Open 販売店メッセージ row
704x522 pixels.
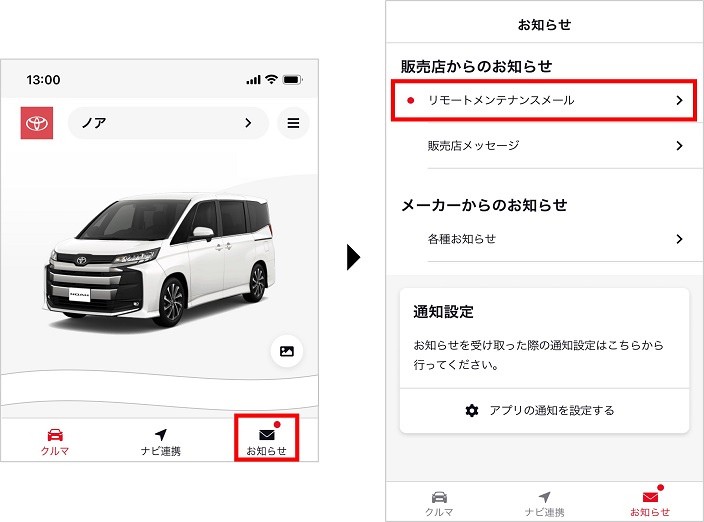544,145
